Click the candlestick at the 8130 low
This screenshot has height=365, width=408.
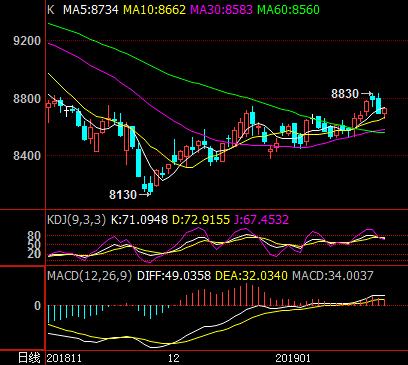pos(150,187)
